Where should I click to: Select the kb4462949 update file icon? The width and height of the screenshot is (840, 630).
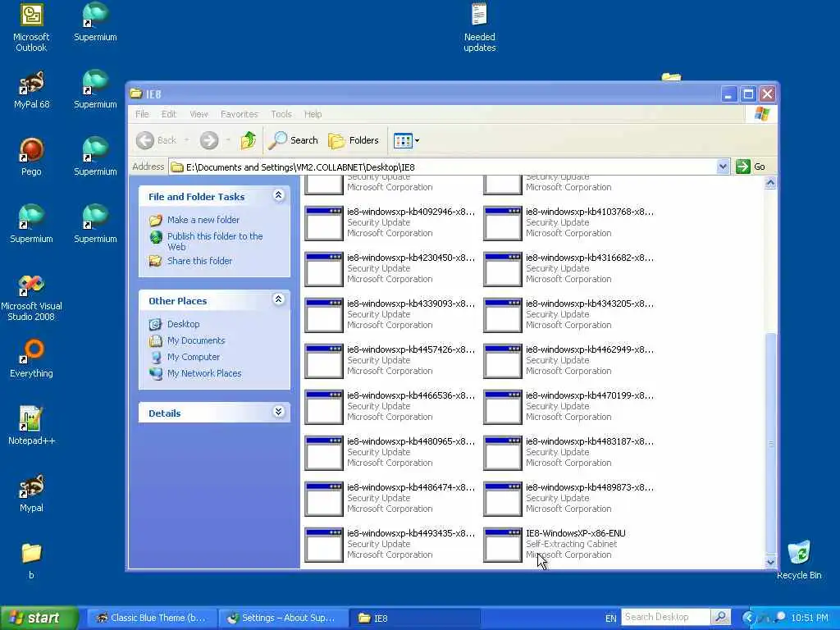[503, 361]
